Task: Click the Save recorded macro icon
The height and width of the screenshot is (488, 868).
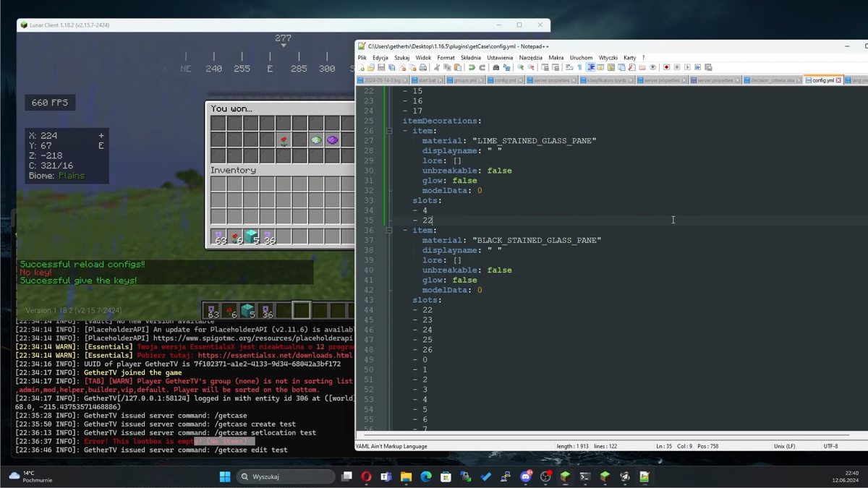Action: 708,67
